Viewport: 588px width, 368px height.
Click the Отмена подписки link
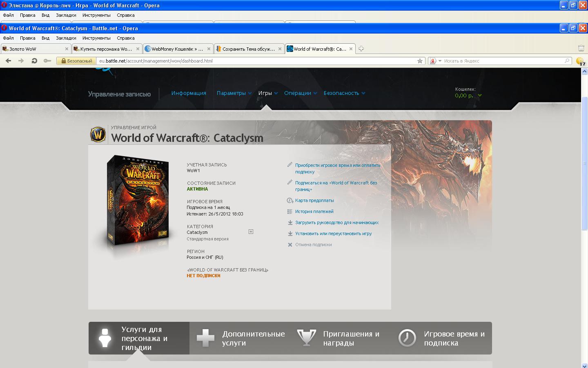pyautogui.click(x=314, y=245)
